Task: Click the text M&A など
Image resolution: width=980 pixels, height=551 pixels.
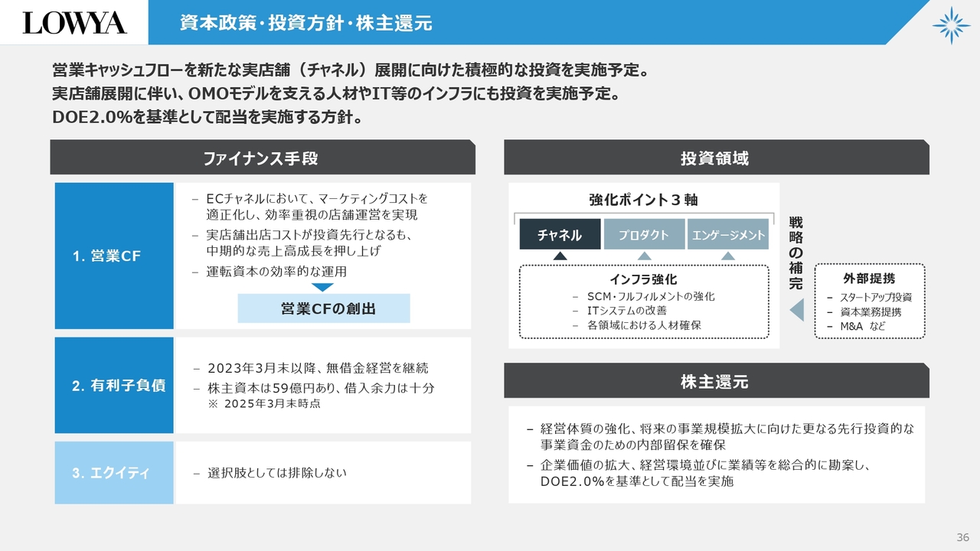Action: pyautogui.click(x=863, y=326)
